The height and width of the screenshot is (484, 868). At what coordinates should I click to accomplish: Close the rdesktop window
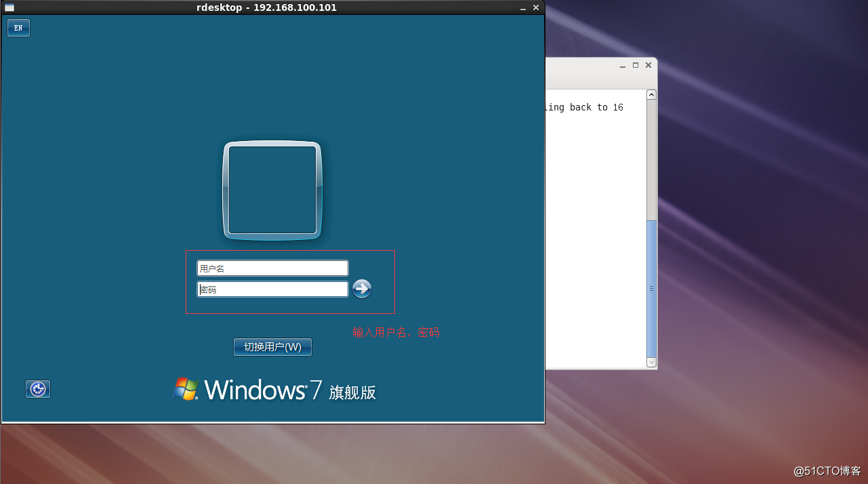tap(536, 7)
